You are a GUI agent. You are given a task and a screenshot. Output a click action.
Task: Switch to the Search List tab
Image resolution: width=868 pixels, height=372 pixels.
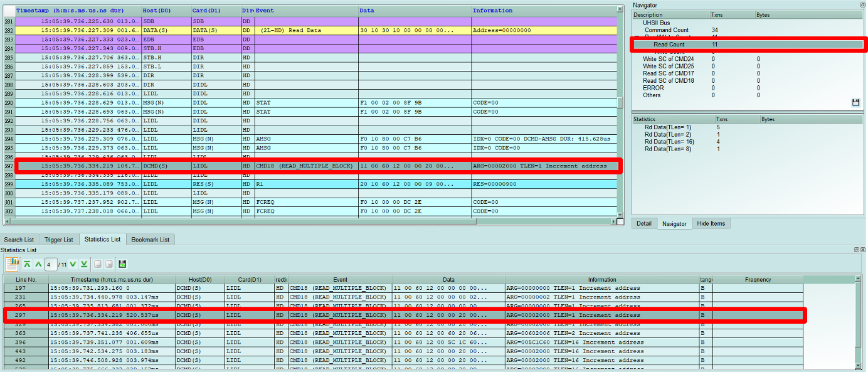pos(19,240)
